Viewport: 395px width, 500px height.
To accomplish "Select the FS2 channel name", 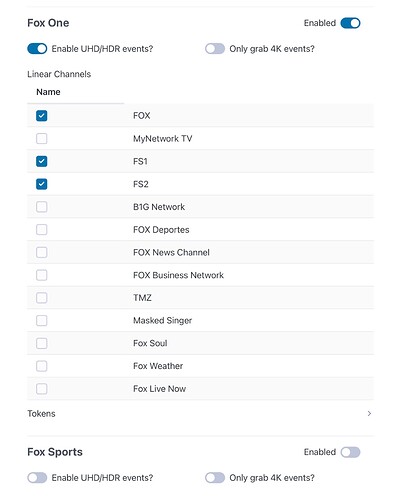I will (141, 184).
